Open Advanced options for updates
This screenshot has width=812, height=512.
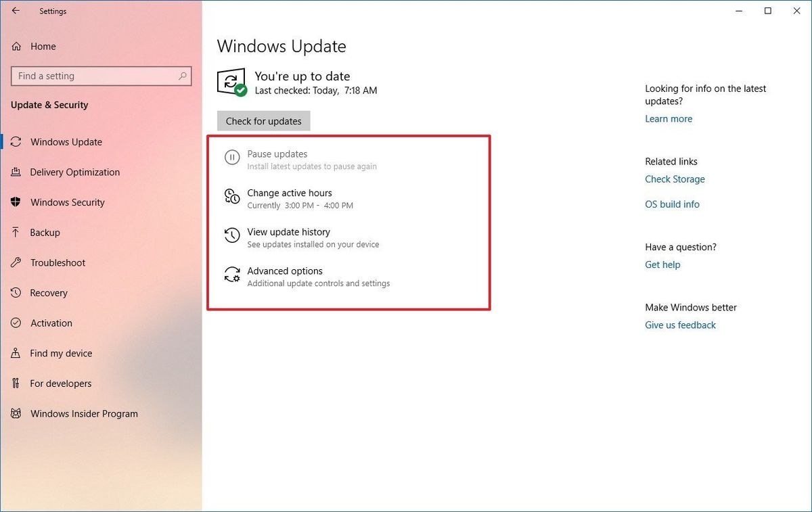(284, 271)
